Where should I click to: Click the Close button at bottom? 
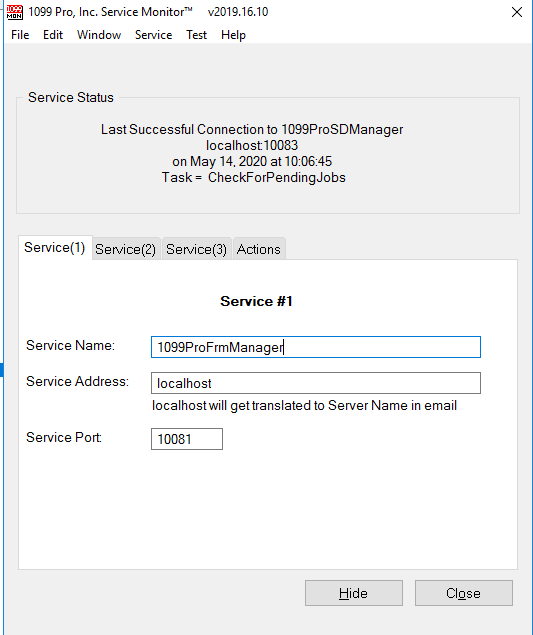[464, 593]
